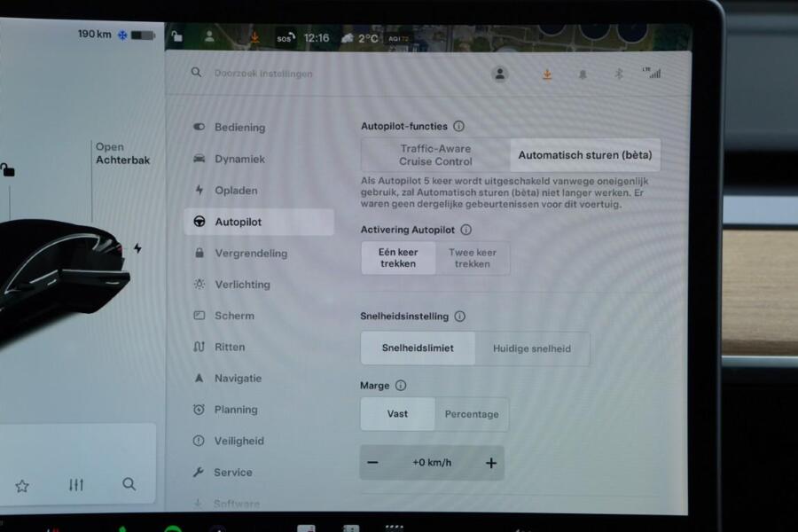Increase speed margin with plus button
The image size is (798, 532).
click(x=491, y=463)
